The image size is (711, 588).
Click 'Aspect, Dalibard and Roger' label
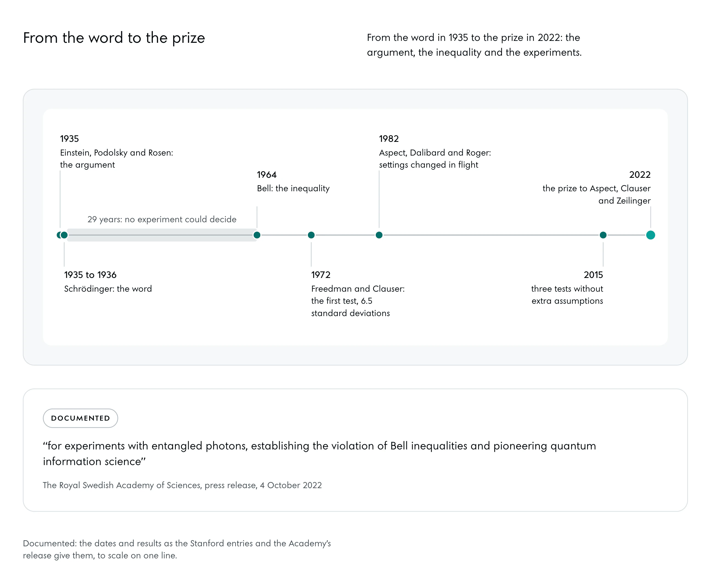[435, 153]
